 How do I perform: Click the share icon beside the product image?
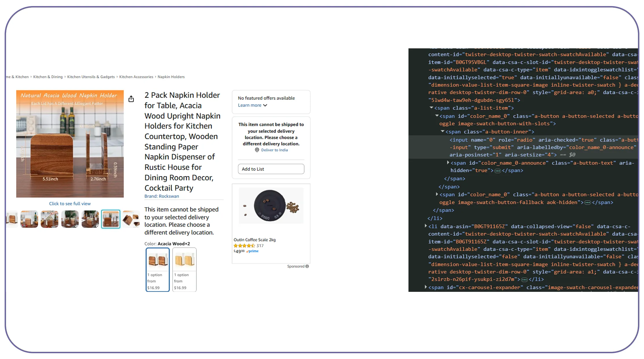coord(131,99)
